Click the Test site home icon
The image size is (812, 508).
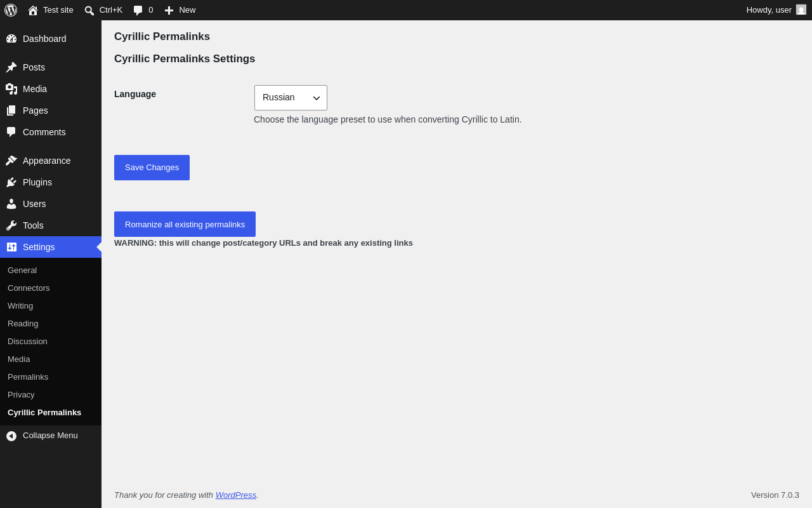pyautogui.click(x=33, y=10)
